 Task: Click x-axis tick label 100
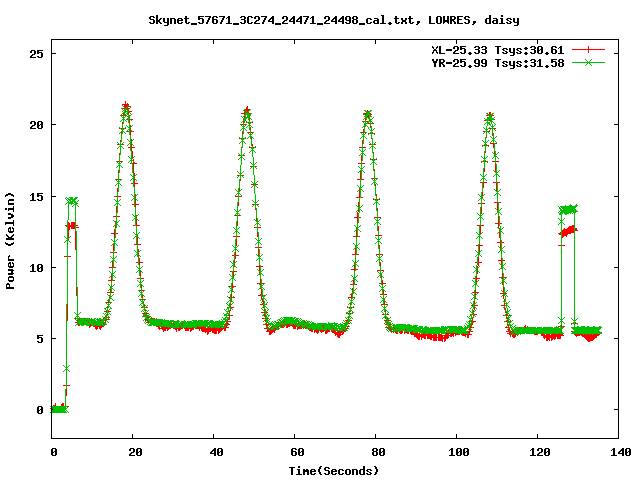(459, 452)
